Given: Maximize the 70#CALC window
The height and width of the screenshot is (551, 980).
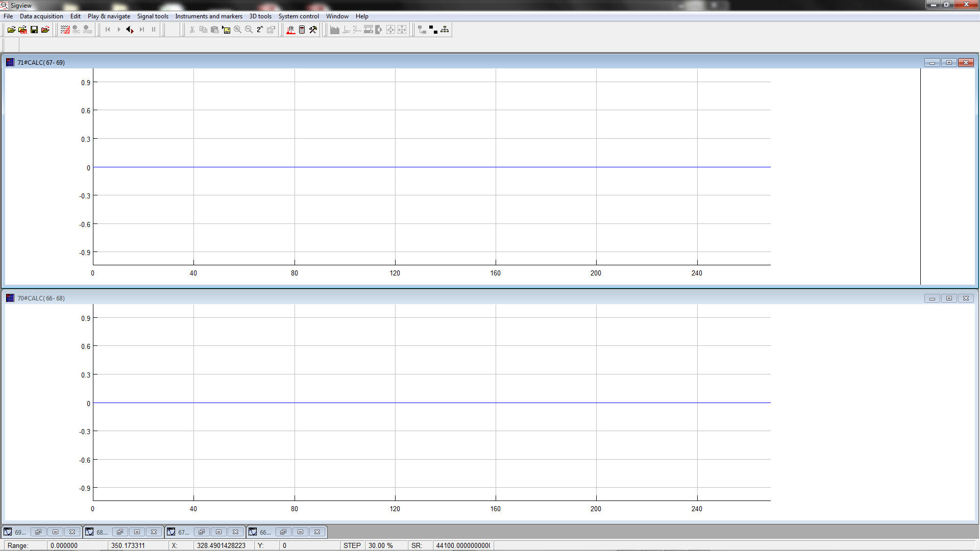Looking at the screenshot, I should (949, 298).
